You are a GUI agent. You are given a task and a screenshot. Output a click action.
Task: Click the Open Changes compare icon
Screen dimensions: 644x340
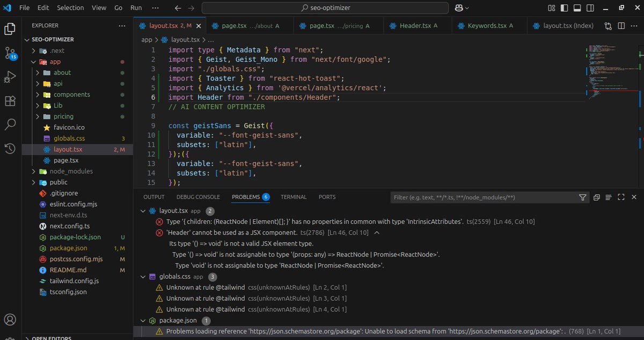click(x=608, y=26)
